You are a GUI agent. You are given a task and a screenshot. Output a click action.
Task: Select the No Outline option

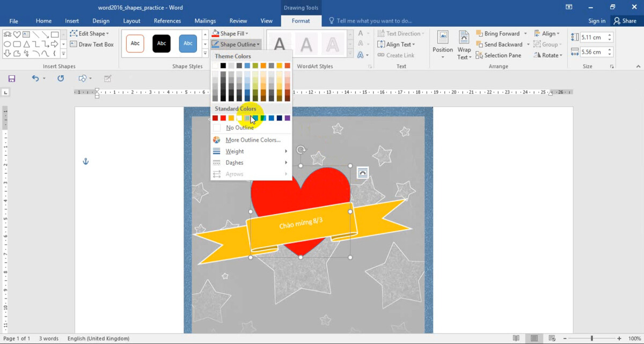pos(239,128)
